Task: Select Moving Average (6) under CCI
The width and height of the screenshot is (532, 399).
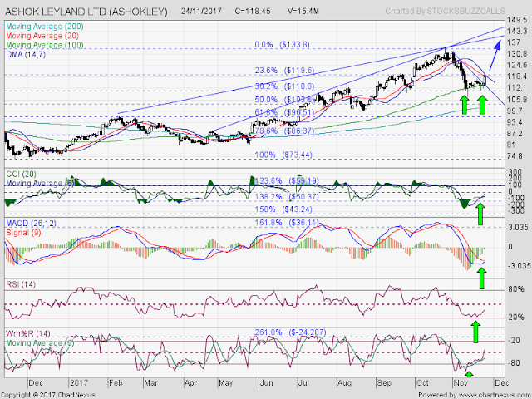Action: [40, 183]
